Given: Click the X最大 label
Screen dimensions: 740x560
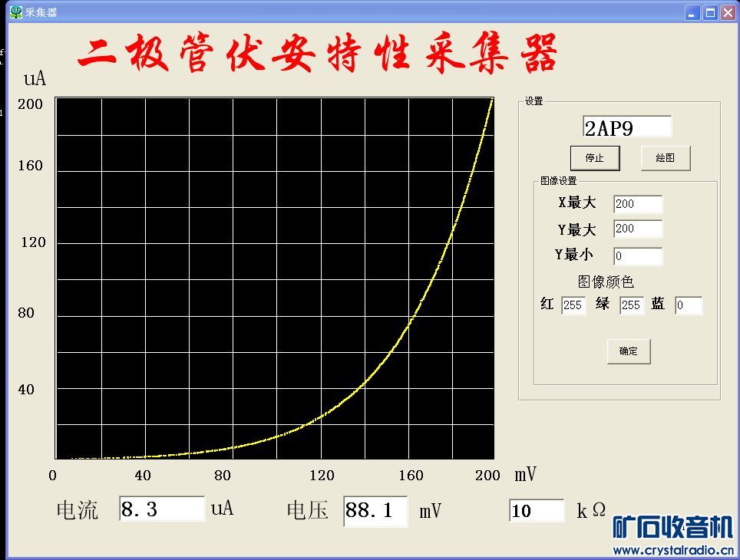Looking at the screenshot, I should coord(576,203).
